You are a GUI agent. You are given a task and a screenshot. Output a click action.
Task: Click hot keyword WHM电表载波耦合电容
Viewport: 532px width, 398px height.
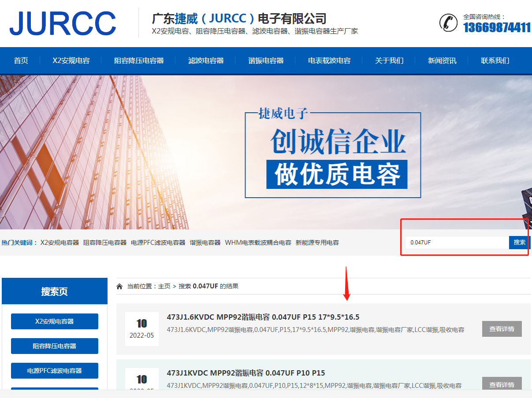click(x=258, y=243)
